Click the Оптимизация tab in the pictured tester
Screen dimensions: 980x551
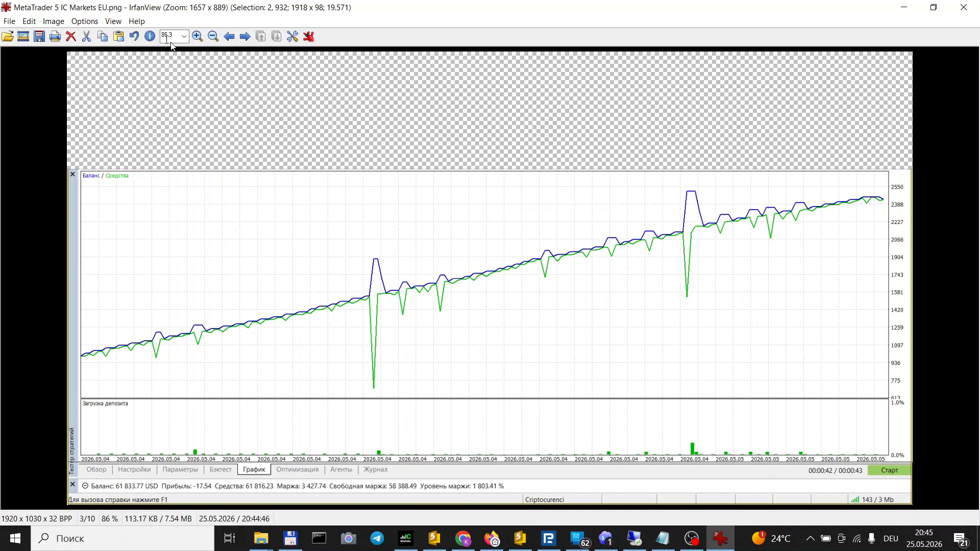tap(298, 469)
